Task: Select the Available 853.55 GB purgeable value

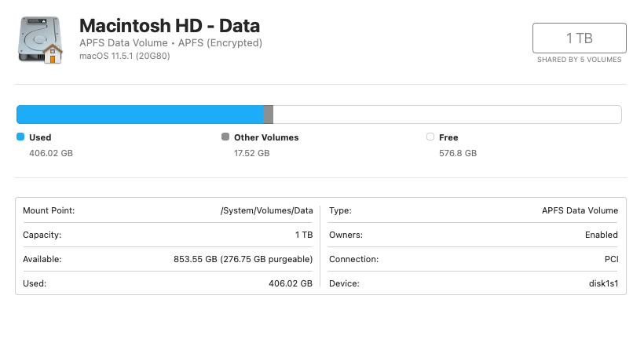Action: (x=243, y=259)
